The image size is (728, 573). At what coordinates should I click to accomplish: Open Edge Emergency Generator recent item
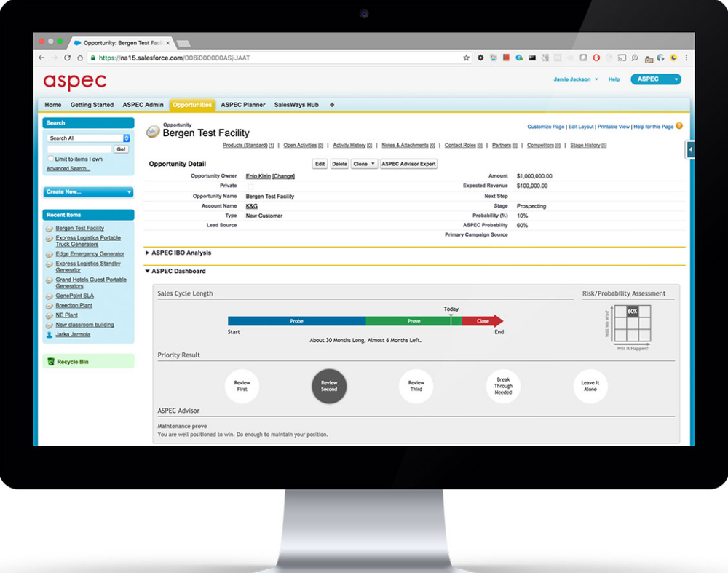pyautogui.click(x=90, y=254)
